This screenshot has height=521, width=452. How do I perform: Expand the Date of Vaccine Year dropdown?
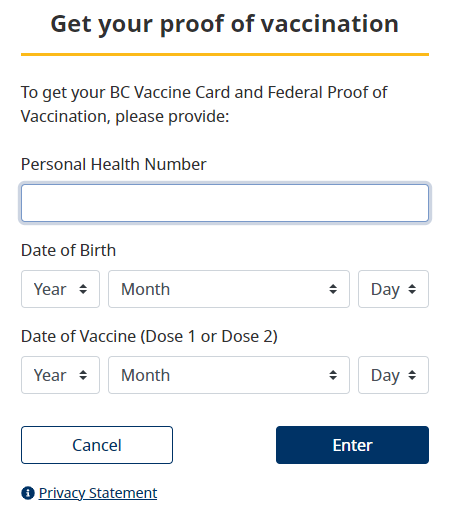(x=60, y=375)
